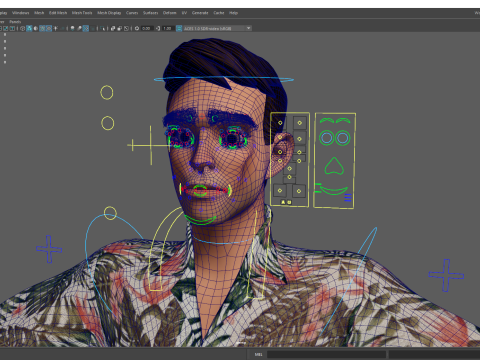Click the A icon below picker panel

[x=283, y=202]
